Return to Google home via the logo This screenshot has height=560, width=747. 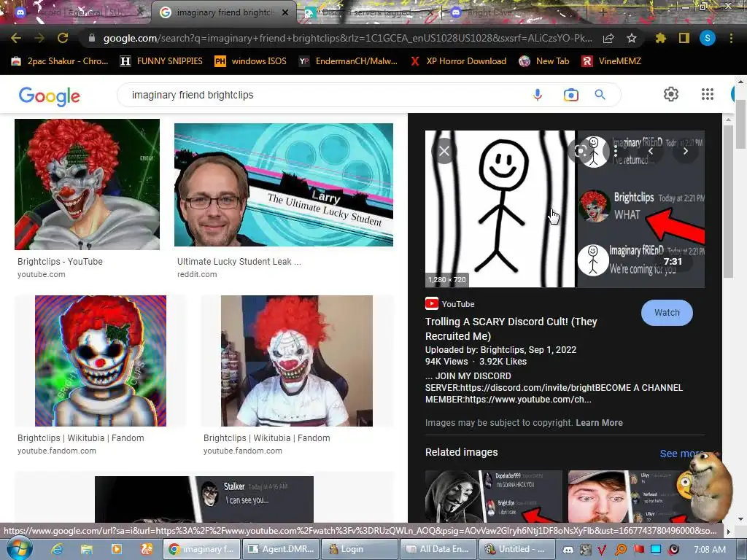pos(50,96)
